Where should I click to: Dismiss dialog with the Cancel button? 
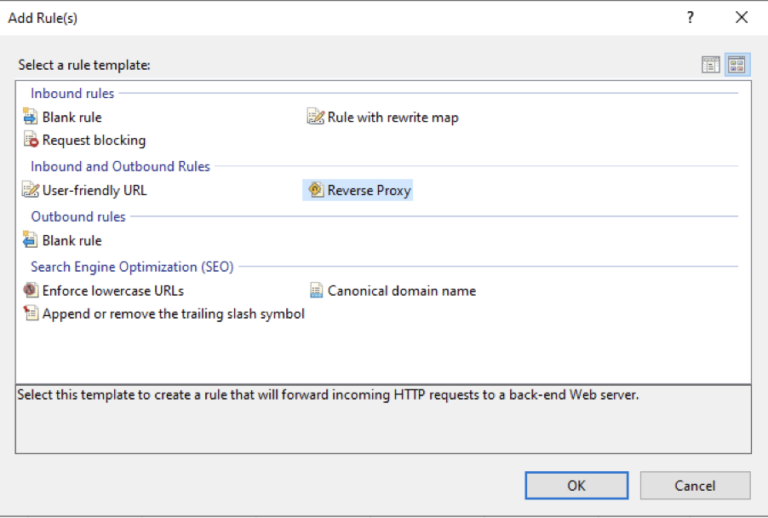click(x=695, y=485)
